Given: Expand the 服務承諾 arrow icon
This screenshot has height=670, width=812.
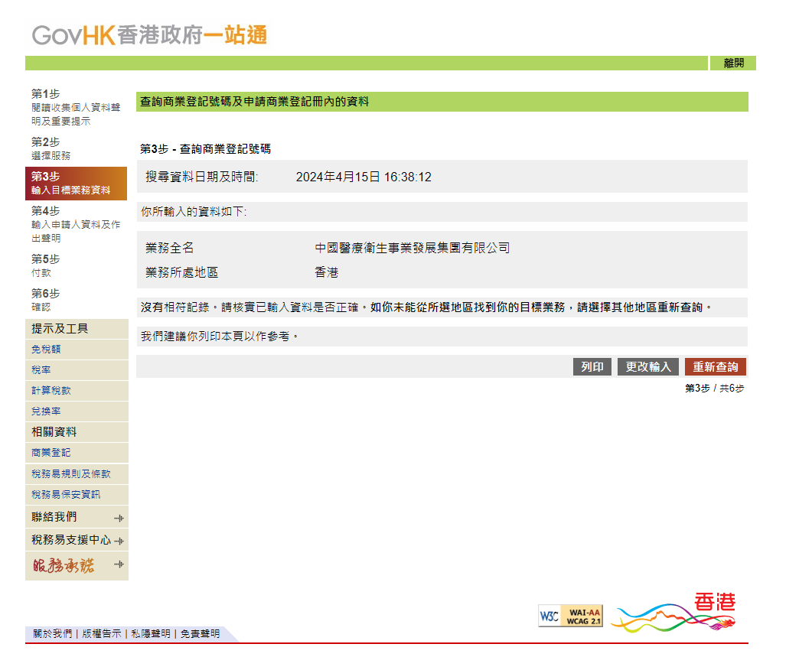Looking at the screenshot, I should (x=119, y=564).
